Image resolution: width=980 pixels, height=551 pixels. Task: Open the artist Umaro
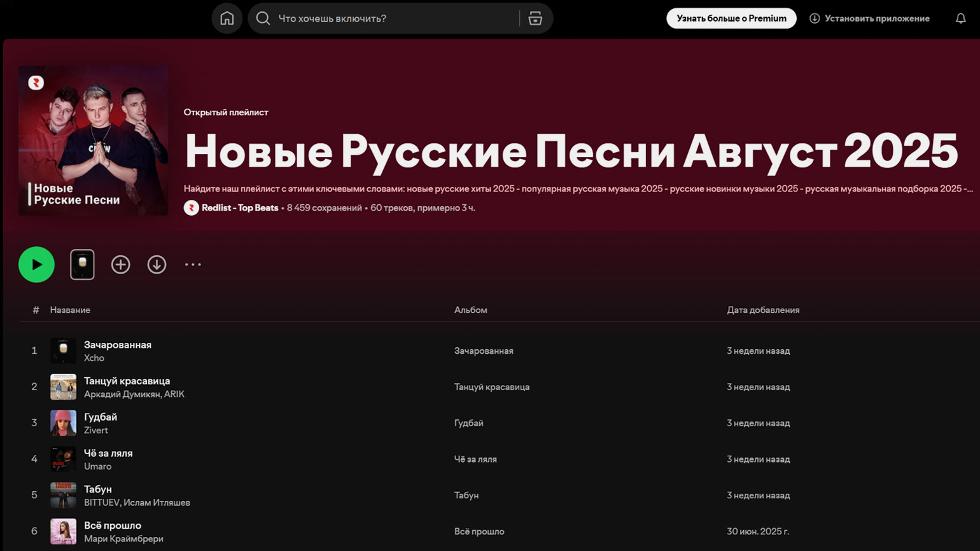pyautogui.click(x=98, y=467)
